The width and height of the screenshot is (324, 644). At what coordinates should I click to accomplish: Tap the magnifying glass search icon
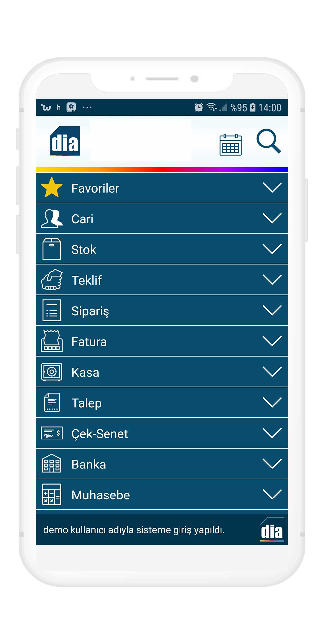pos(268,141)
